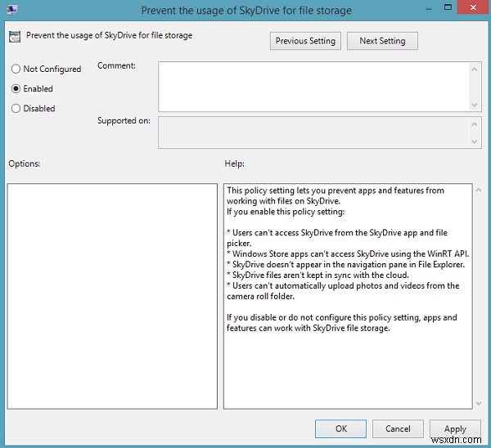Click the window system icon in title bar

click(x=12, y=9)
